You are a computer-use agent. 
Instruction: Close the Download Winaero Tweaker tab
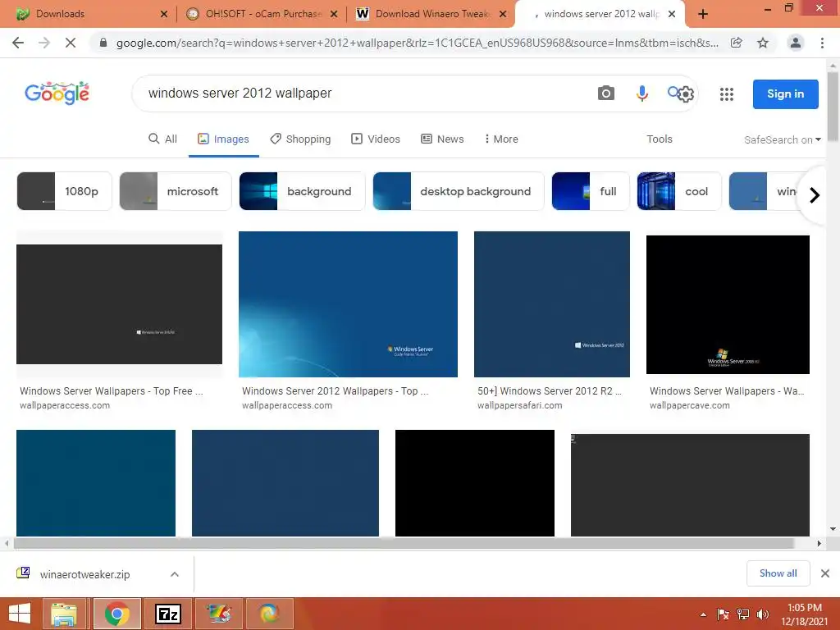(503, 14)
